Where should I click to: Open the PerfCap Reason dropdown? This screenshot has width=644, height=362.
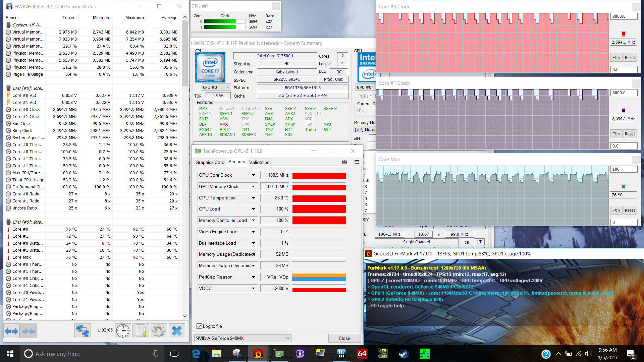[254, 277]
